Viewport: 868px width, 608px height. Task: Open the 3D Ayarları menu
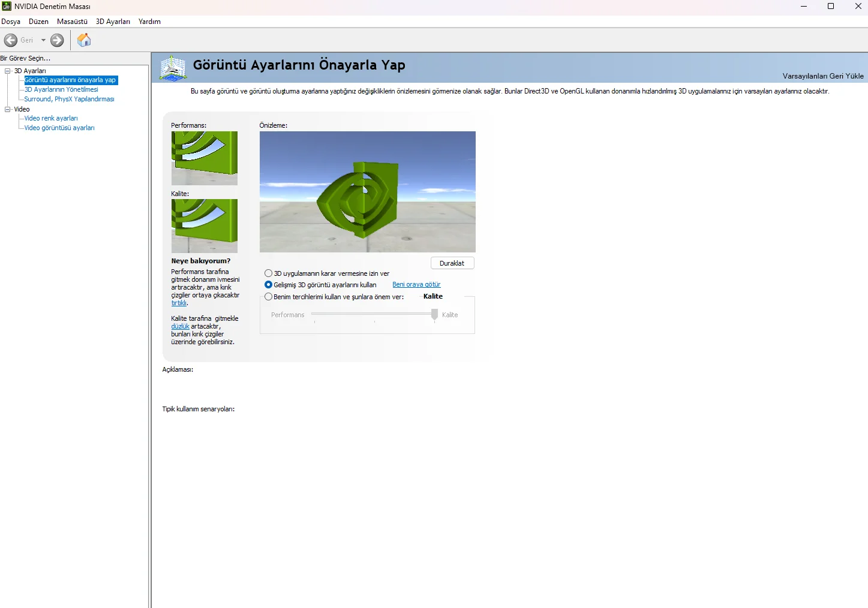point(113,22)
